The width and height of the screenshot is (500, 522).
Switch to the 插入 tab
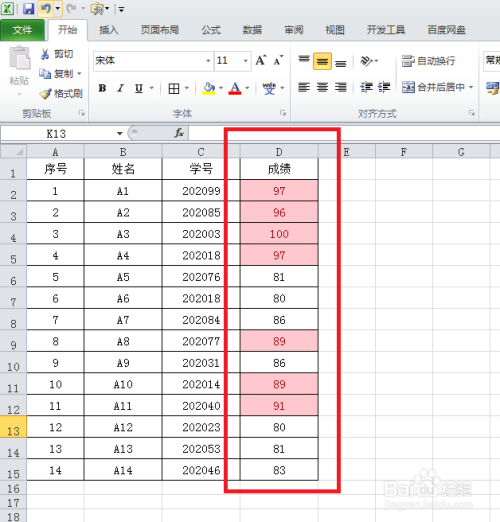109,30
